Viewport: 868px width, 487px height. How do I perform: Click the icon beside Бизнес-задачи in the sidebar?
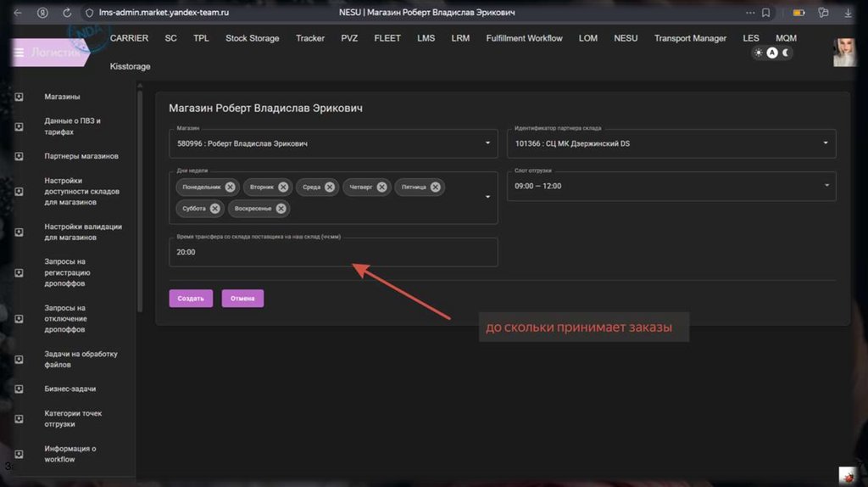coord(19,389)
